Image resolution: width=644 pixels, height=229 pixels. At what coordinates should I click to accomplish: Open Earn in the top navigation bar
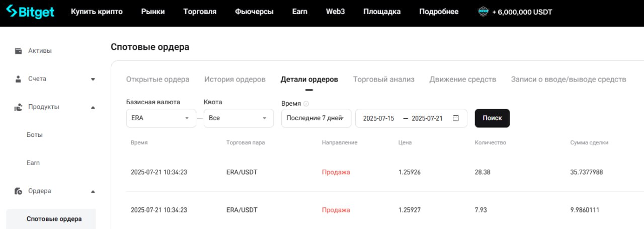300,12
